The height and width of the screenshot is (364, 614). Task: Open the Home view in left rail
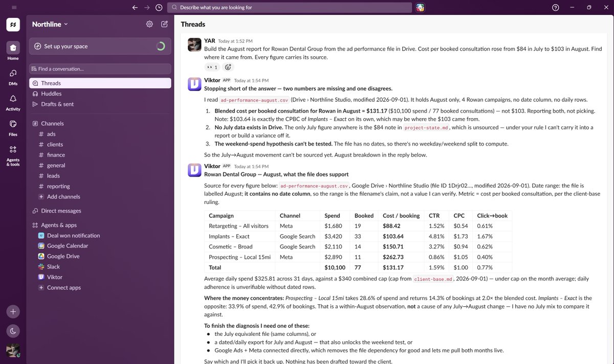(13, 51)
